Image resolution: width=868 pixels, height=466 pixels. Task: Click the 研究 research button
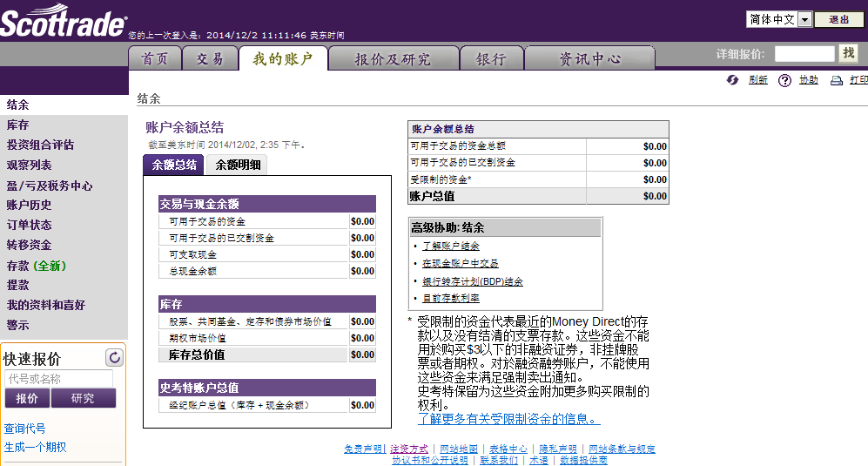[83, 398]
